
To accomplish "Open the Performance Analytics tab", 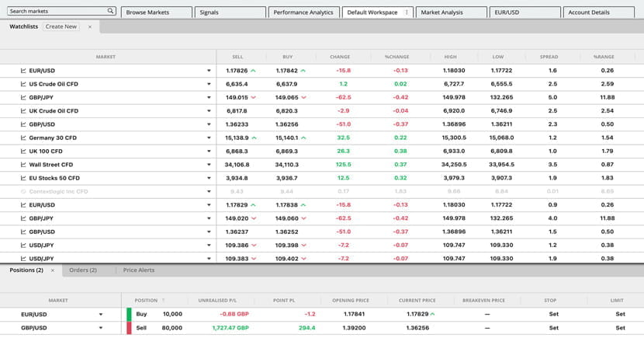I will pos(303,12).
